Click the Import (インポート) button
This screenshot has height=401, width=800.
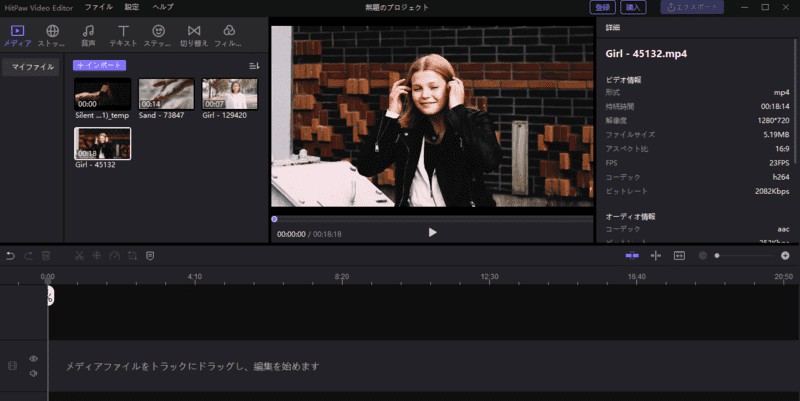pos(99,65)
